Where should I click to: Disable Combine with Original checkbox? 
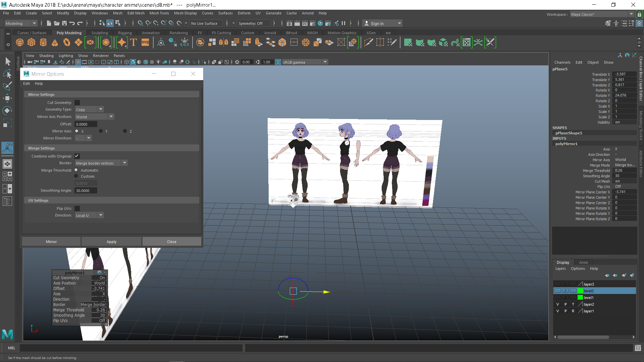(77, 156)
